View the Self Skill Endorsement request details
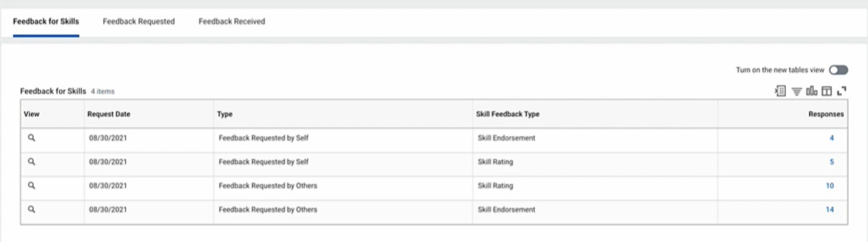The height and width of the screenshot is (245, 868). tap(32, 138)
